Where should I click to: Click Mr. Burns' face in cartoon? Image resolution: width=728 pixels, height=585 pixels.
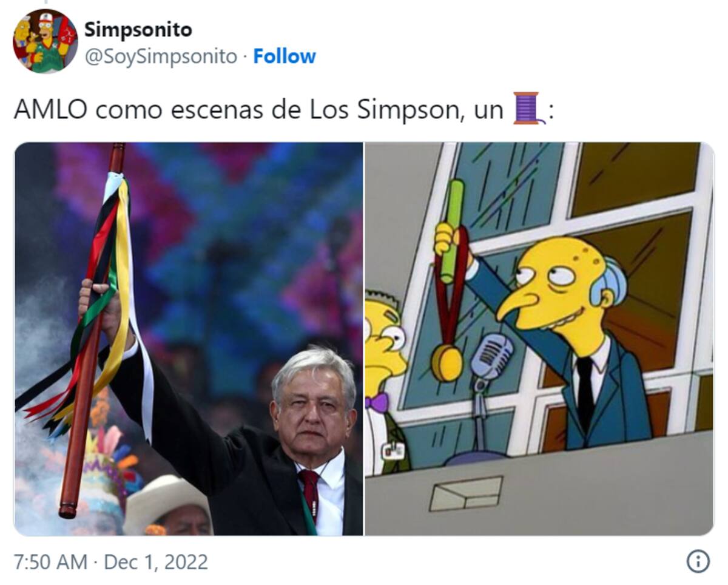(555, 291)
